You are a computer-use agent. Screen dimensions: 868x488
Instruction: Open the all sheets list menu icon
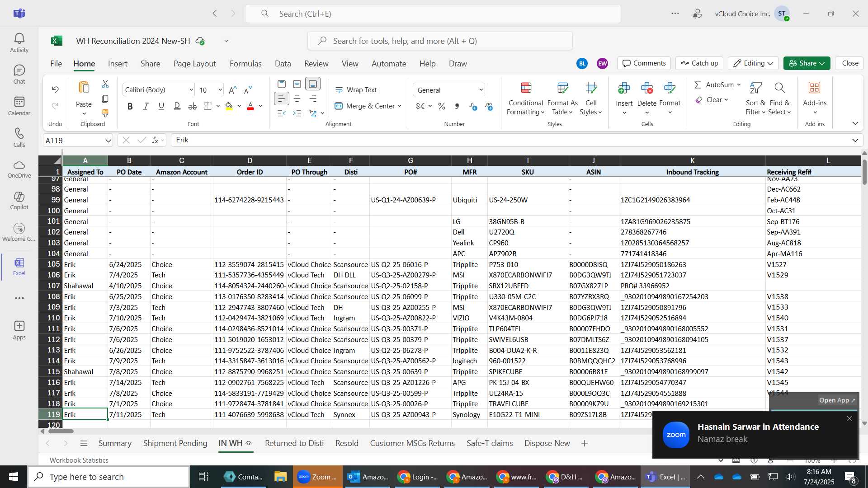[84, 443]
